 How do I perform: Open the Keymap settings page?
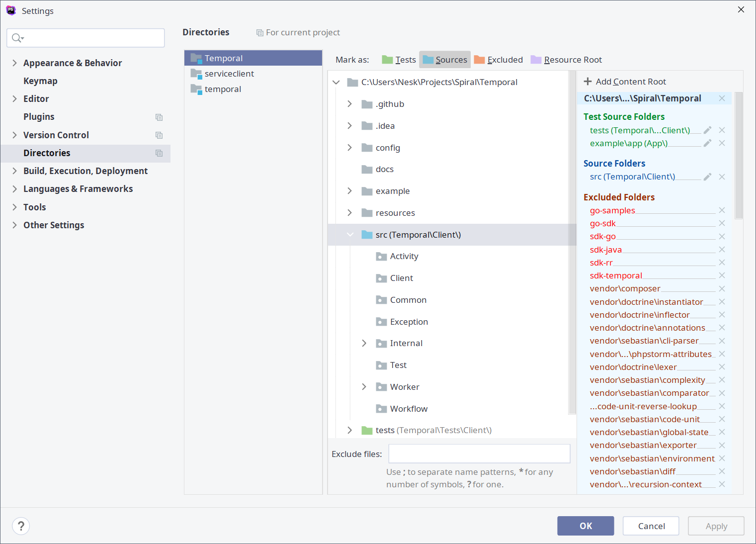point(40,81)
